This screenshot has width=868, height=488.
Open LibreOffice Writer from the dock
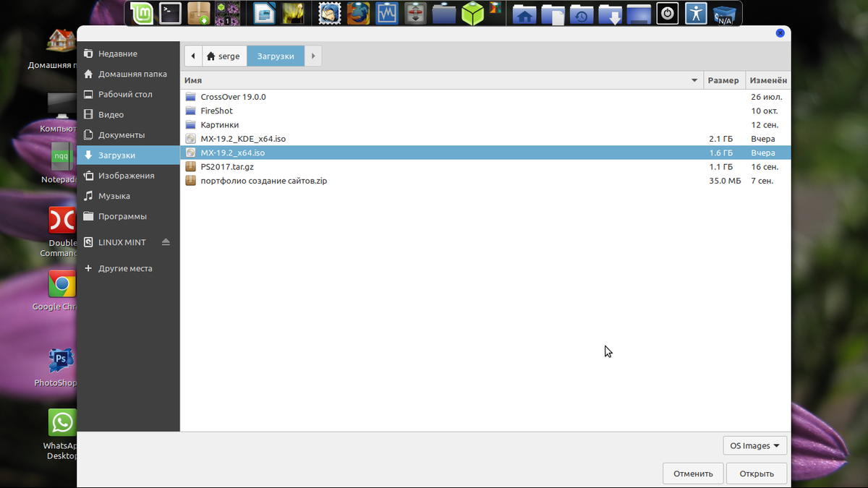264,13
